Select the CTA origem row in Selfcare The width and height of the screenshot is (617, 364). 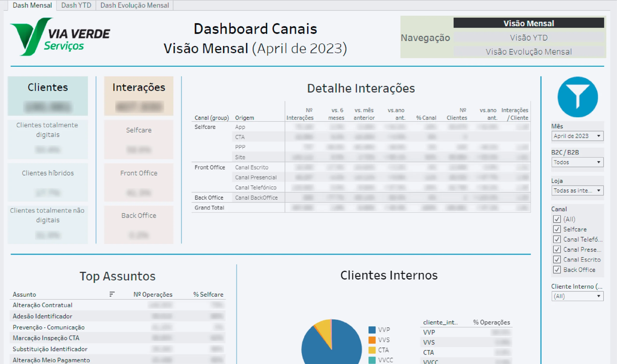click(x=381, y=137)
